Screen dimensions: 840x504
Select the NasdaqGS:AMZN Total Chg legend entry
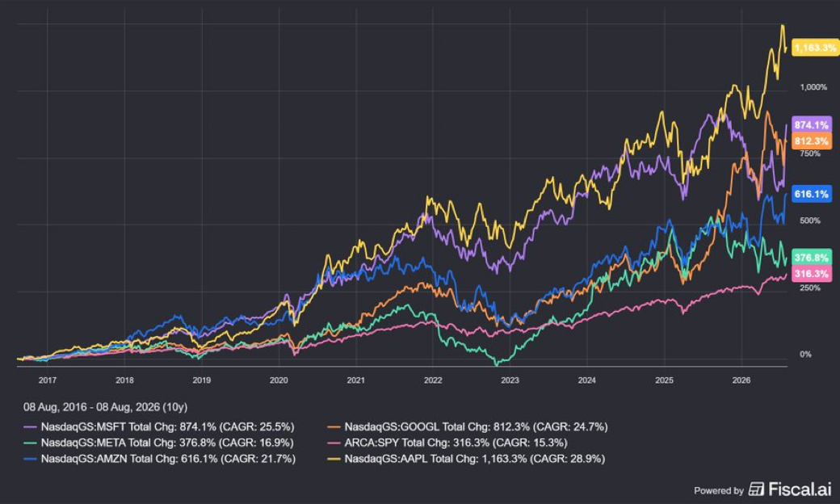tap(160, 459)
